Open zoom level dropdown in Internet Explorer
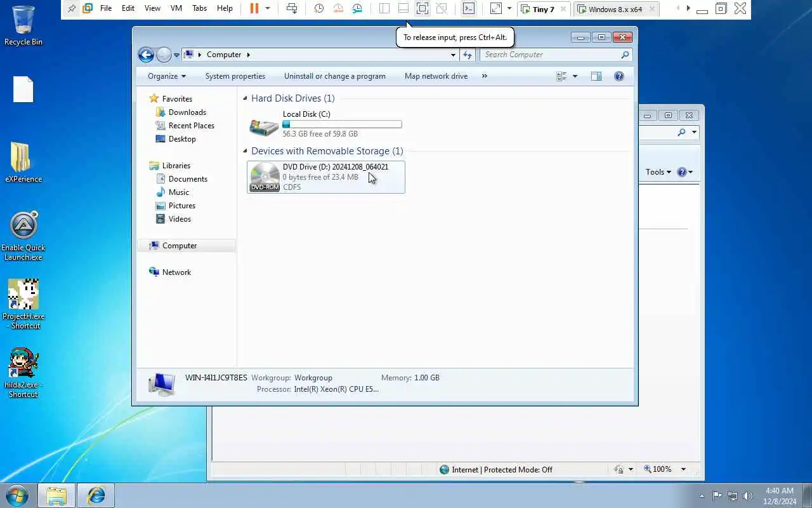The height and width of the screenshot is (508, 812). tap(683, 469)
